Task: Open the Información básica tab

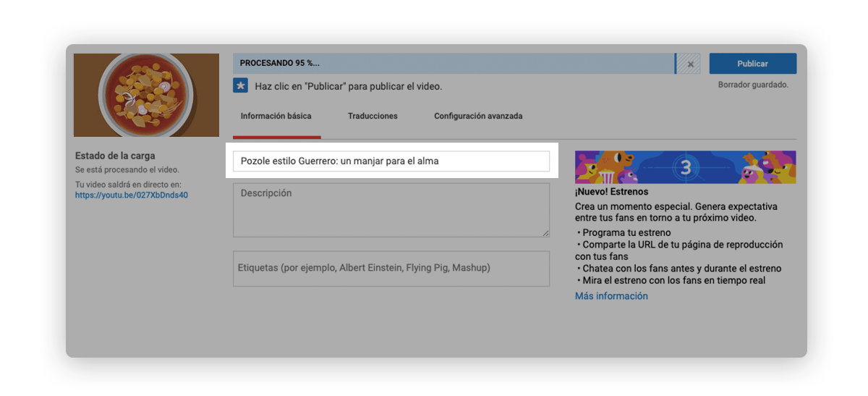Action: coord(276,116)
